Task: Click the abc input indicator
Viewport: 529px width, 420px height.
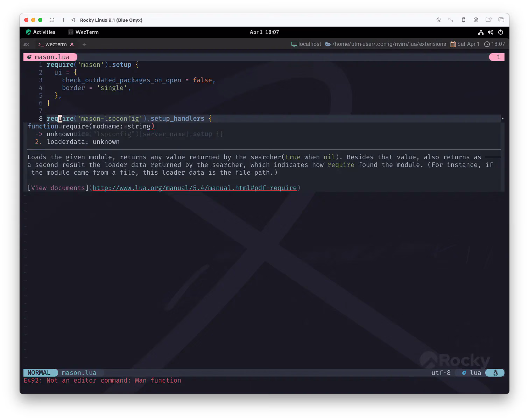Action: pos(26,44)
